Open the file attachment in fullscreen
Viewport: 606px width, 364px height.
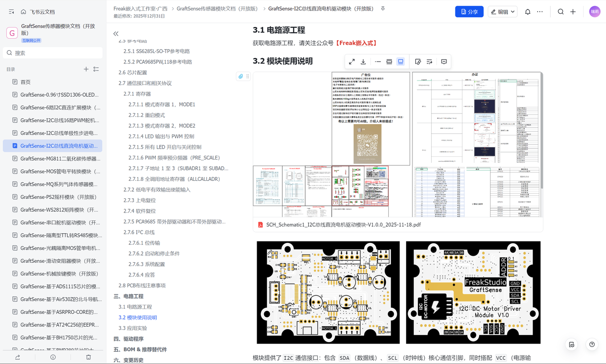[352, 62]
